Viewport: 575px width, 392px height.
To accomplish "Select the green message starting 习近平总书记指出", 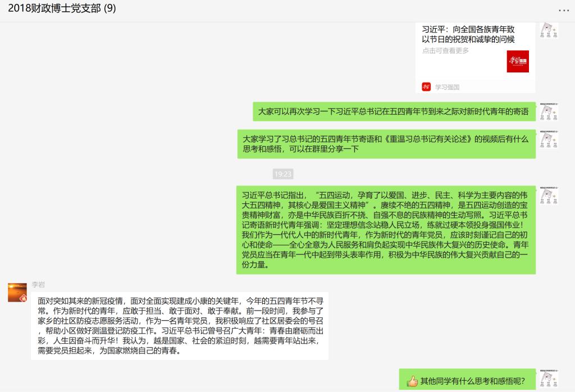I will pyautogui.click(x=386, y=230).
